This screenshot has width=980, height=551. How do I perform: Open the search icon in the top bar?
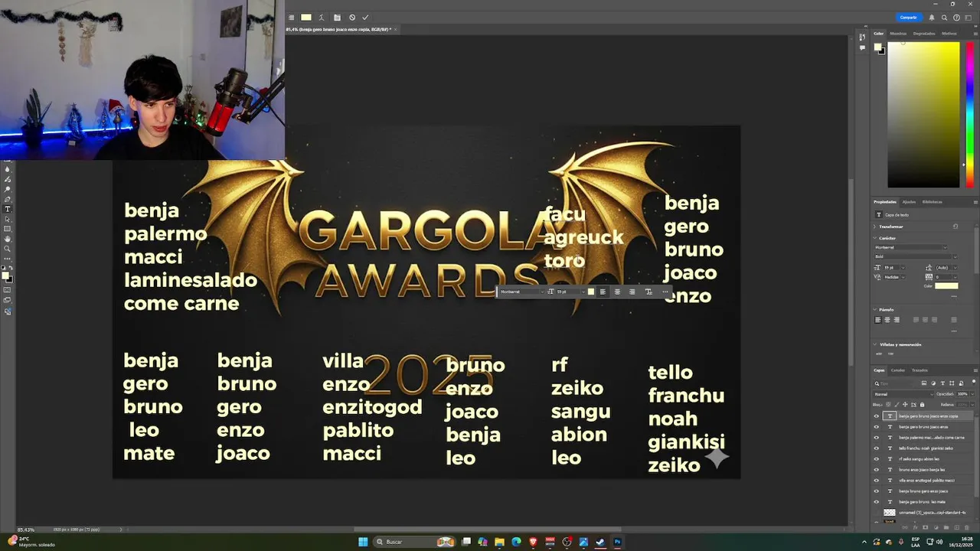click(945, 18)
